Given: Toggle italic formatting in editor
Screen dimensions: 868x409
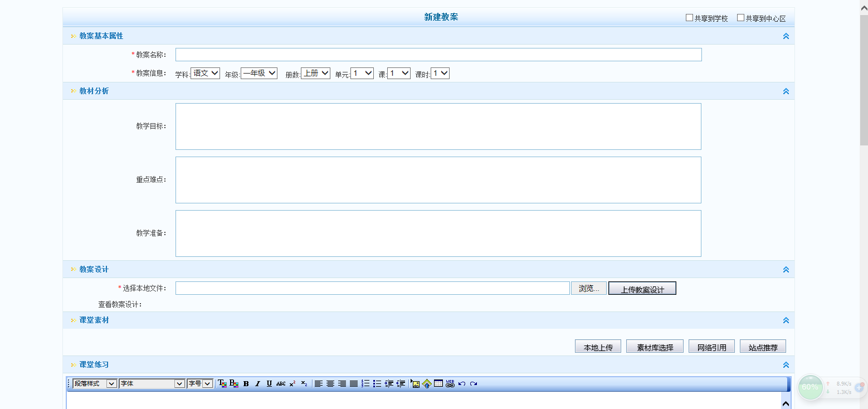Looking at the screenshot, I should pos(257,383).
